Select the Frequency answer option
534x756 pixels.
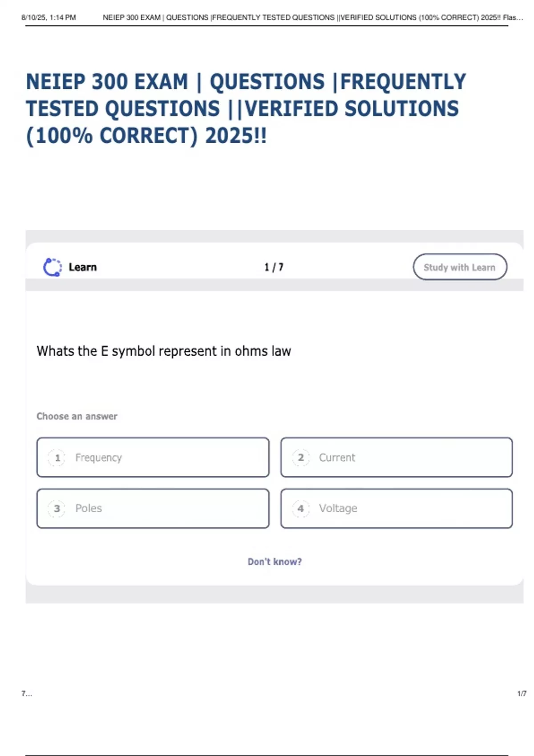click(x=153, y=458)
